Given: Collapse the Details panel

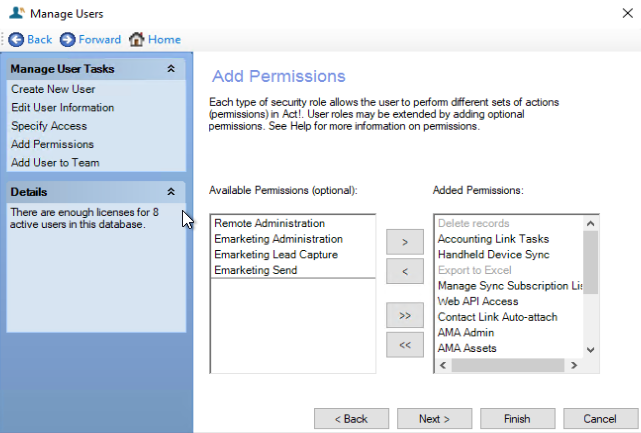Looking at the screenshot, I should click(x=171, y=191).
